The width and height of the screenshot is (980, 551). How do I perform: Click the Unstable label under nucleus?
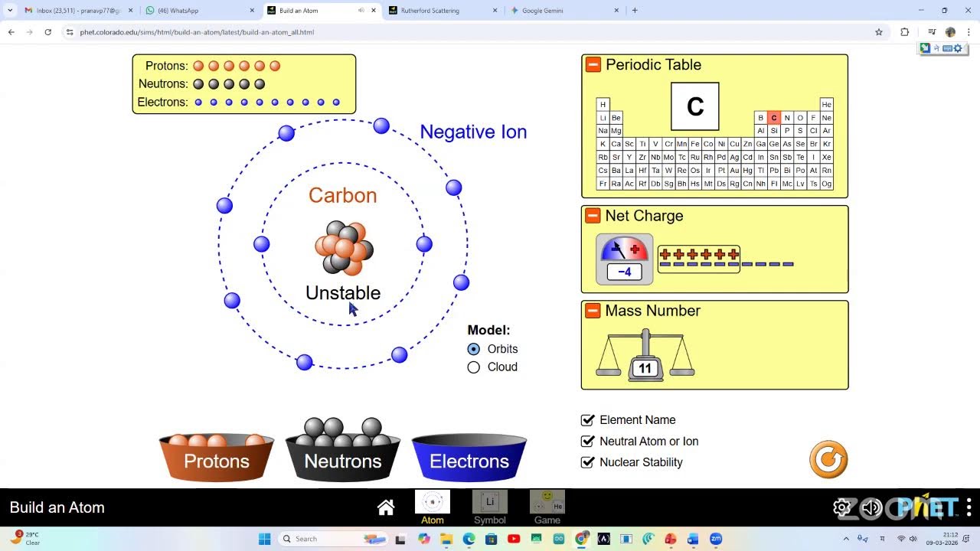(343, 293)
